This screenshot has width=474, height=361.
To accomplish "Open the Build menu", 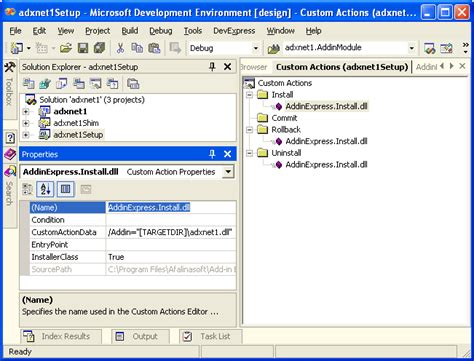I will 130,31.
